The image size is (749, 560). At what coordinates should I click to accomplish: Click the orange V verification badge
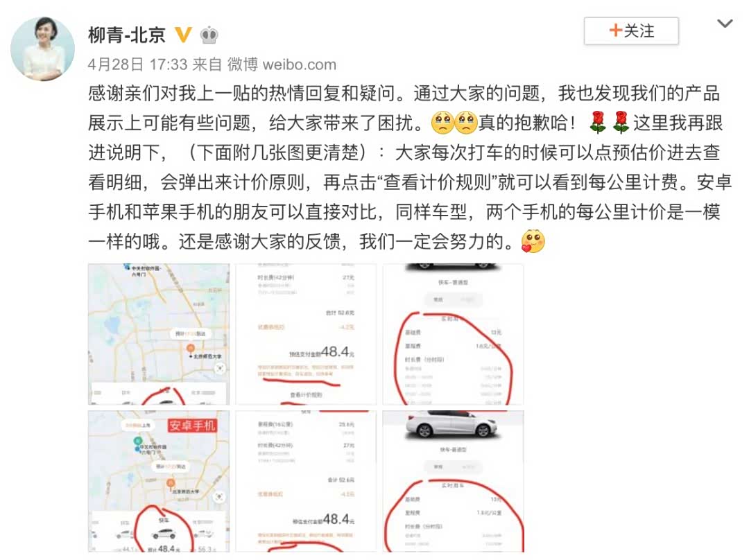[183, 35]
